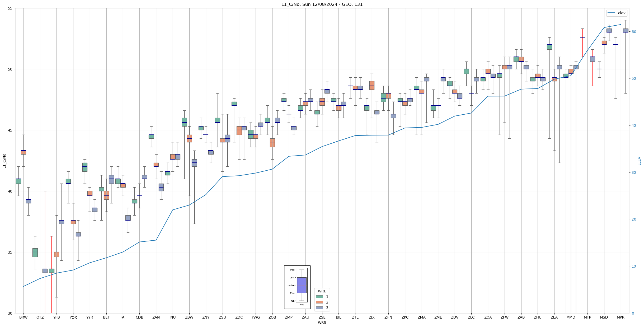644x327 pixels.
Task: Click the WRS x-axis title
Action: coord(322,323)
